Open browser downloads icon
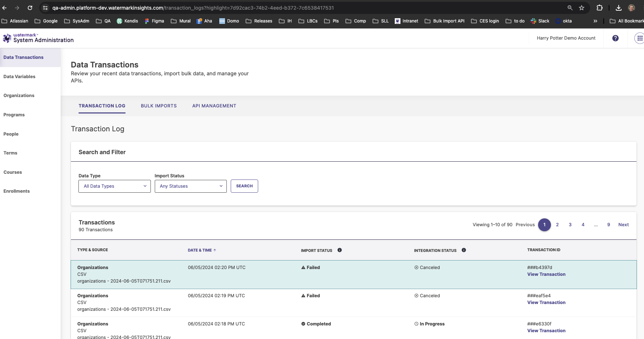Viewport: 644px width, 339px height. click(619, 8)
